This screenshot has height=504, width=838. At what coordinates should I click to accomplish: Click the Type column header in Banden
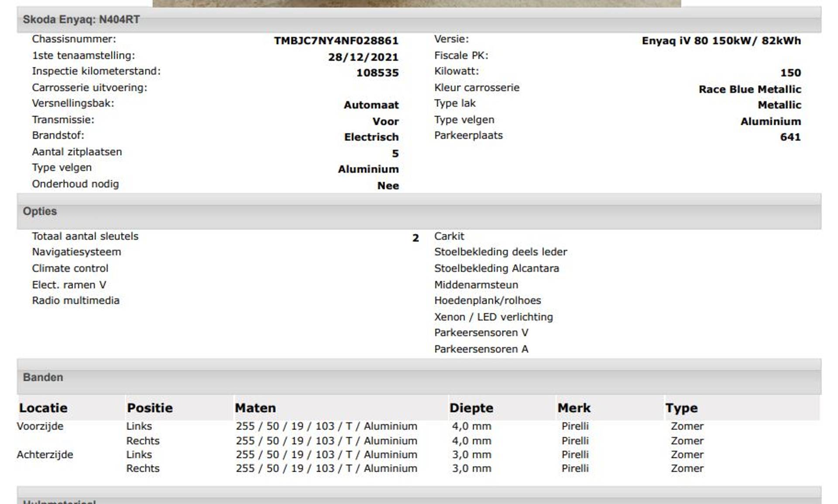point(681,408)
